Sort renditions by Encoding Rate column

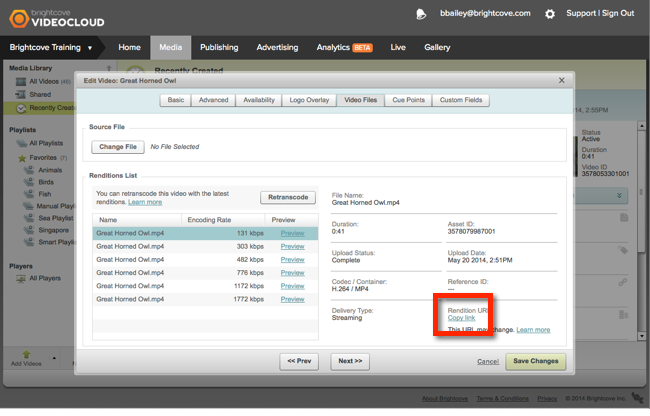[223, 220]
